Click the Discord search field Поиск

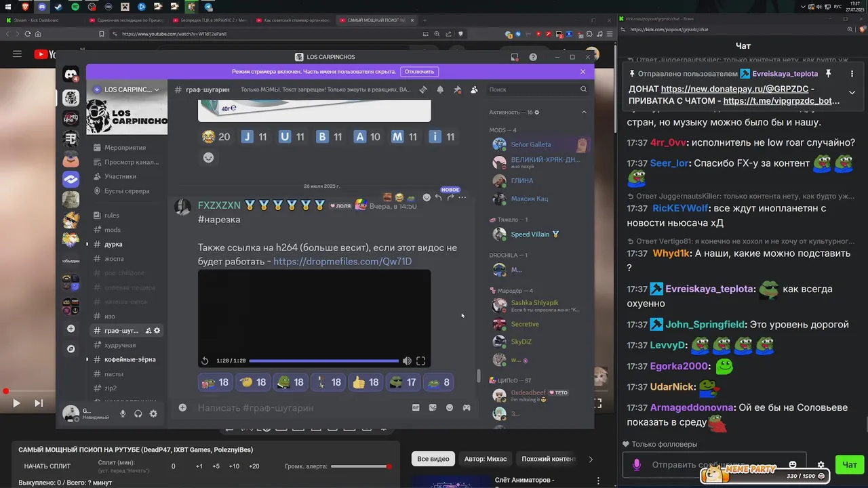coord(538,89)
